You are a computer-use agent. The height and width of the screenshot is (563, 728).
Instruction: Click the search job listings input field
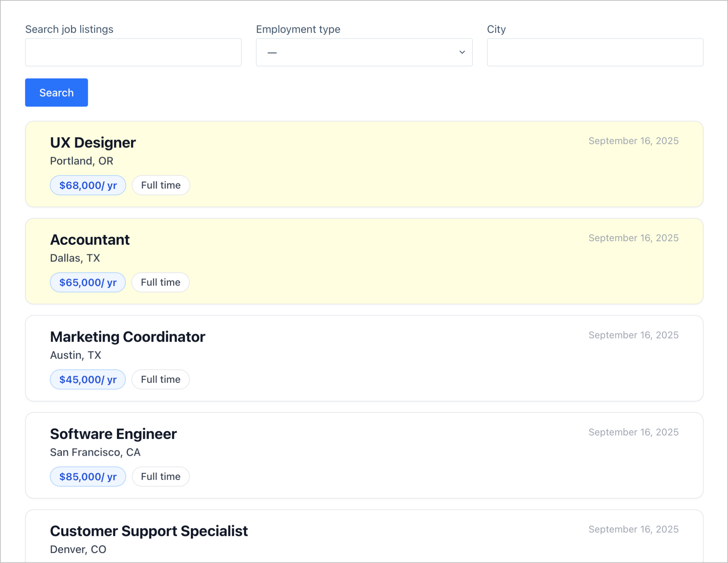[x=133, y=52]
